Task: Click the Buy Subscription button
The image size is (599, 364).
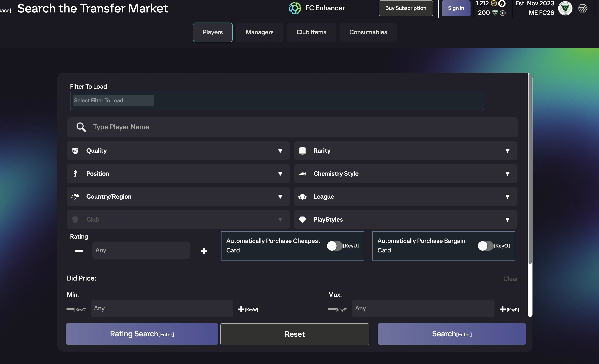Action: (x=405, y=8)
